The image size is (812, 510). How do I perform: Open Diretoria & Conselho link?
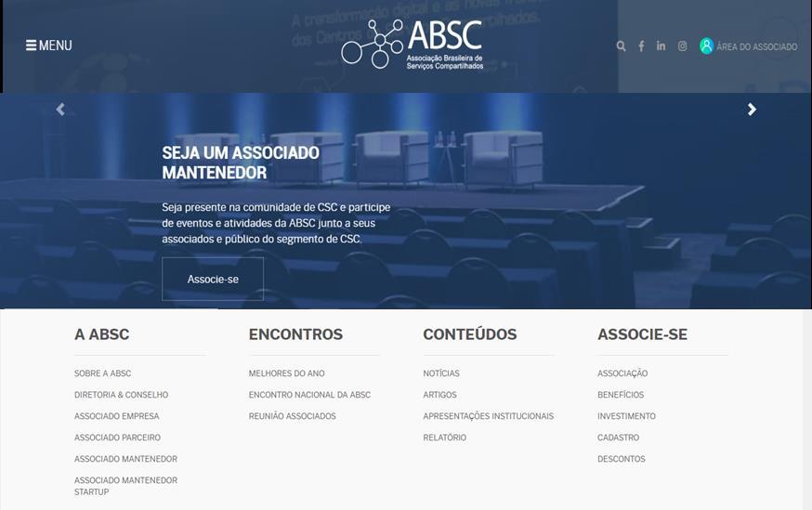click(121, 395)
